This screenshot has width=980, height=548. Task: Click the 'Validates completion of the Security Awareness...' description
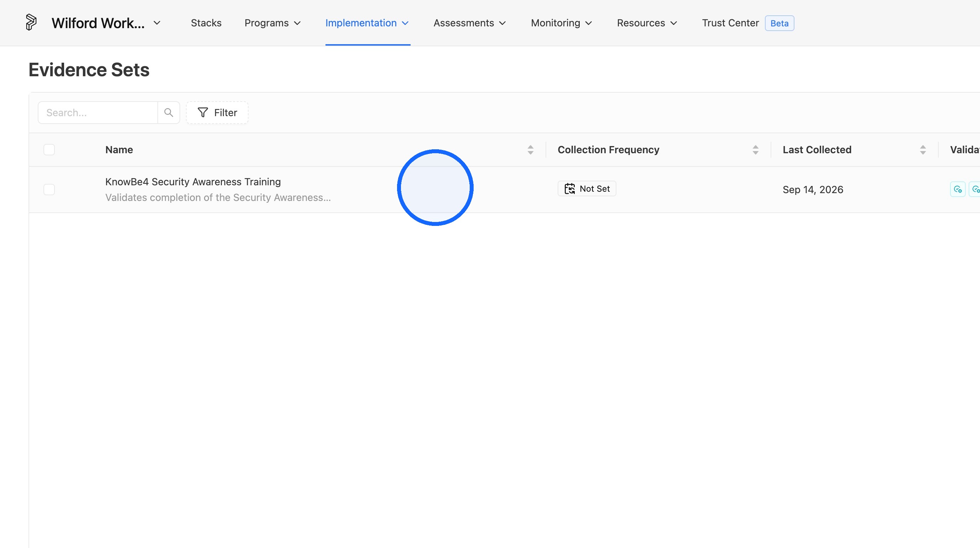(218, 197)
